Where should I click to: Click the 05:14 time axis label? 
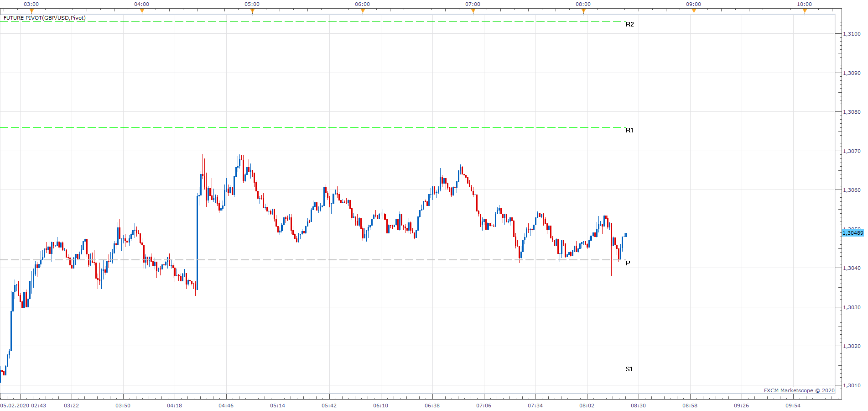pyautogui.click(x=278, y=406)
